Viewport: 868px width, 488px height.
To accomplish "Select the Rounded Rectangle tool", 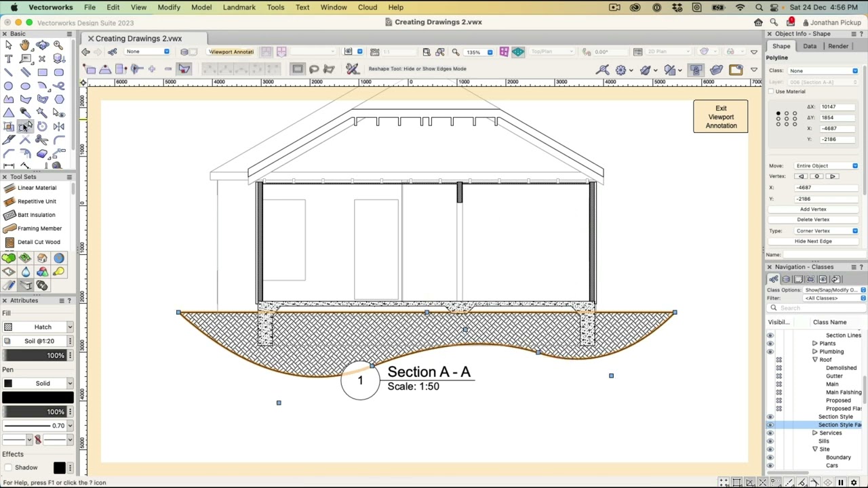I will [58, 73].
